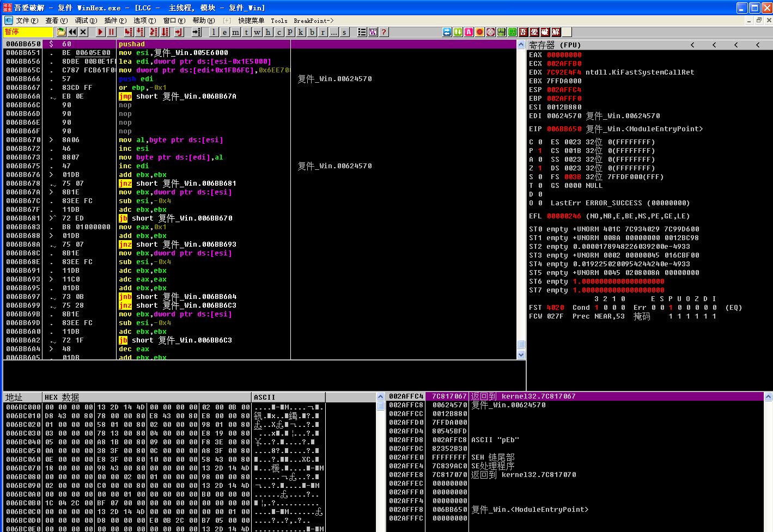Click the last < arrow in registers header
773x532 pixels.
[x=758, y=45]
